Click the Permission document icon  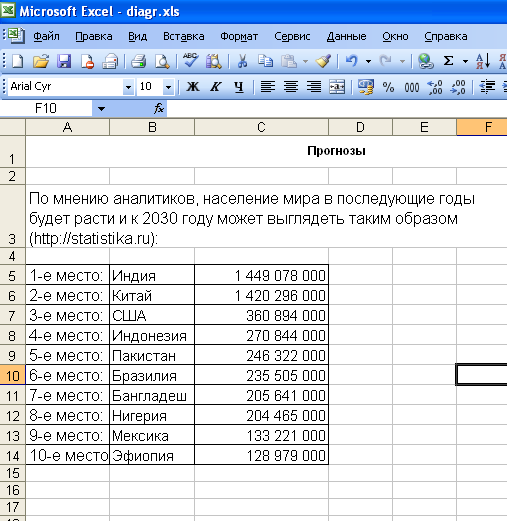[x=87, y=61]
